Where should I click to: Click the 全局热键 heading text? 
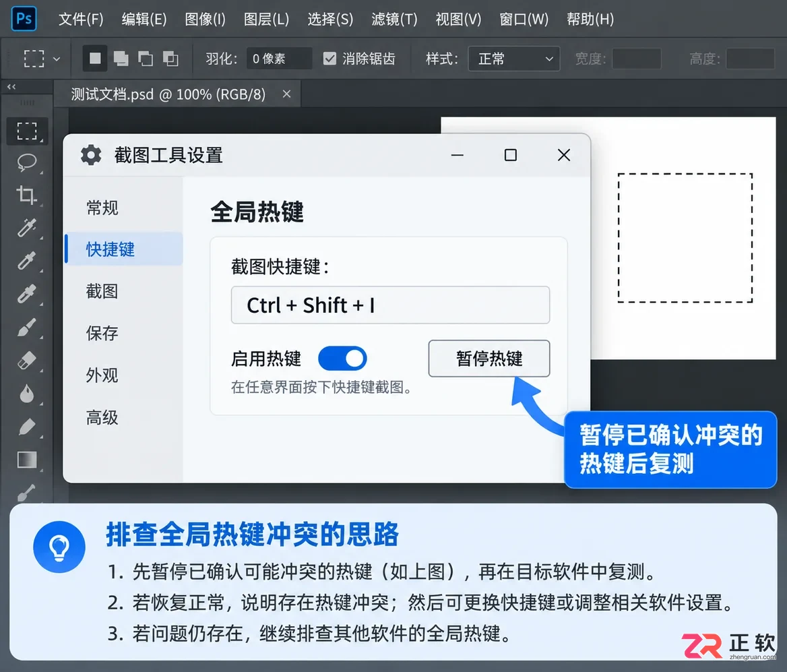pos(257,212)
